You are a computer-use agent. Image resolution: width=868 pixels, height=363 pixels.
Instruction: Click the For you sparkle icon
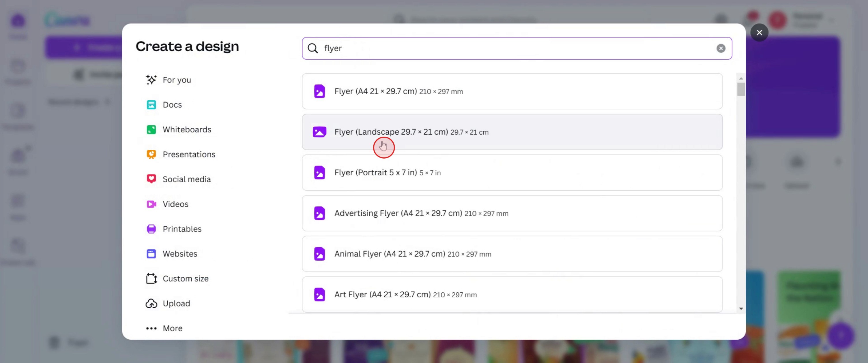[151, 80]
